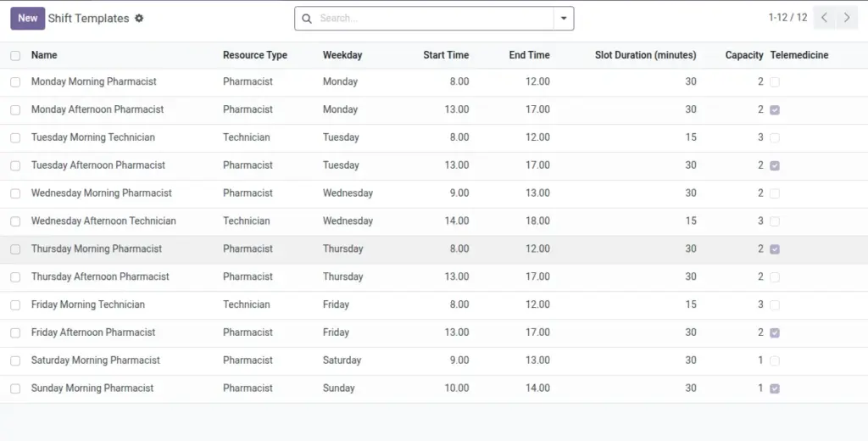Select the Tuesday Afternoon Pharmacist row checkbox

pos(15,165)
